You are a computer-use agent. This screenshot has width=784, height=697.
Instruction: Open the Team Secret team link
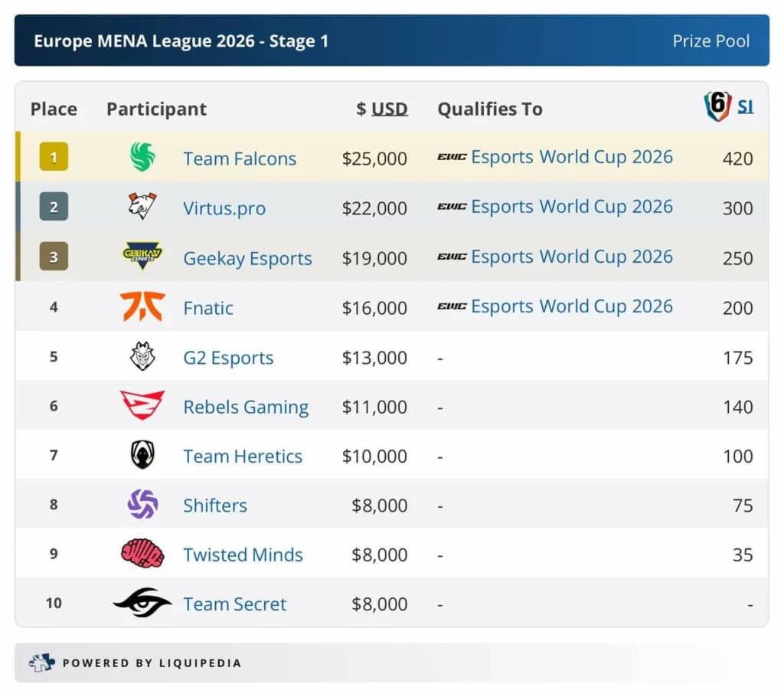[235, 604]
